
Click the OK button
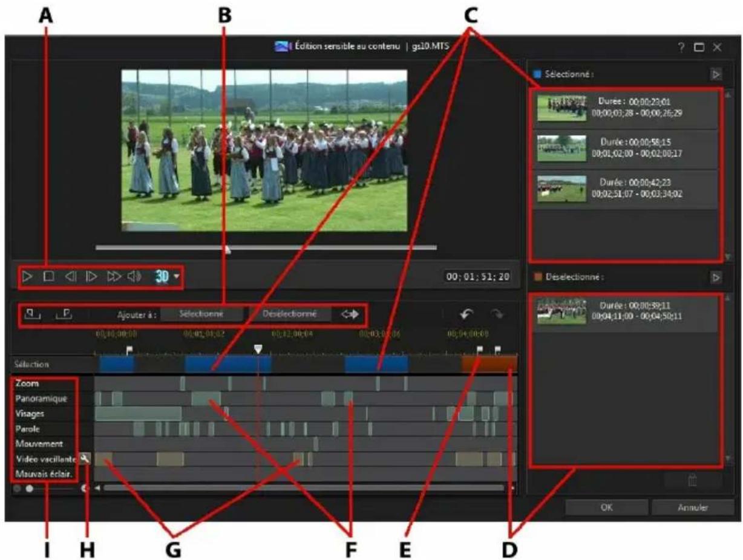click(x=606, y=508)
